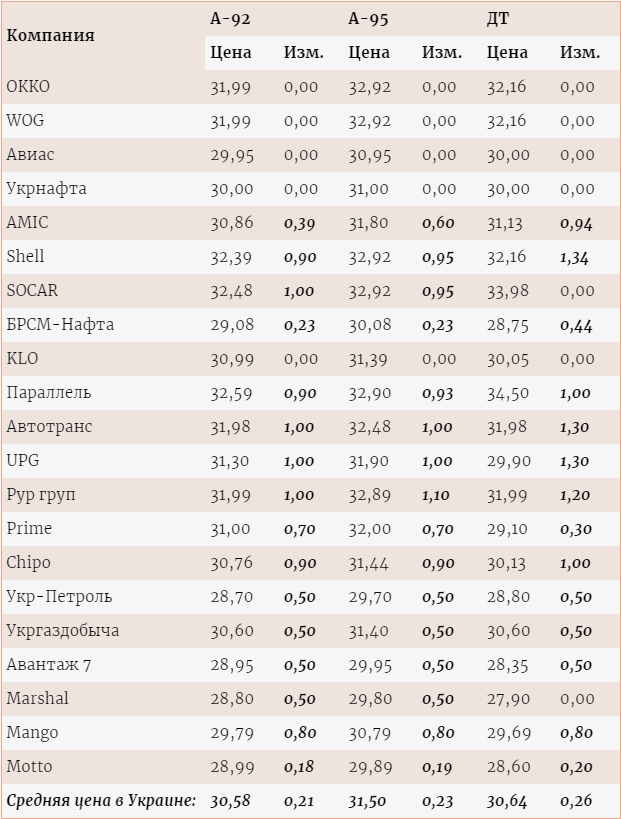
Task: Click the Компания column header
Action: pos(50,35)
